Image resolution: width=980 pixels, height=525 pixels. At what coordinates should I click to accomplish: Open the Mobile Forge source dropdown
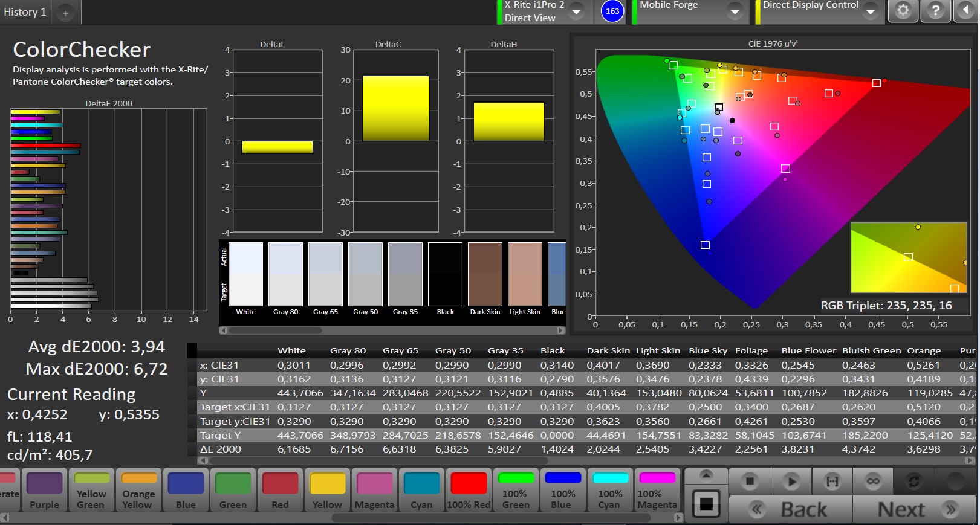coord(735,11)
